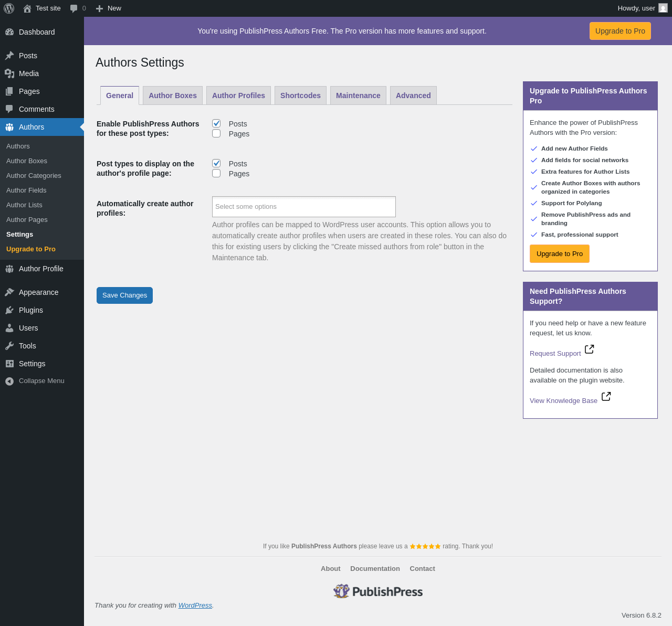Click external link icon beside View Knowledge Base
The height and width of the screenshot is (626, 672).
tap(606, 396)
